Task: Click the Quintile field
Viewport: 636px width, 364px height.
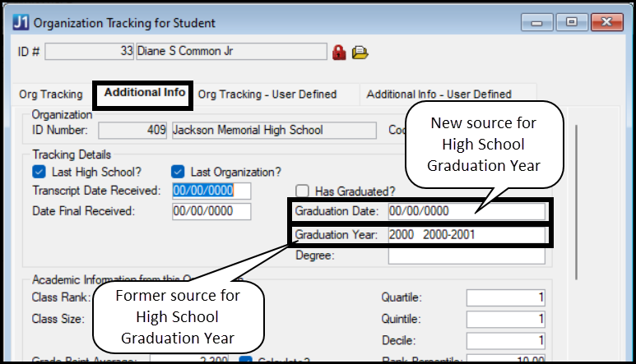Action: [505, 320]
